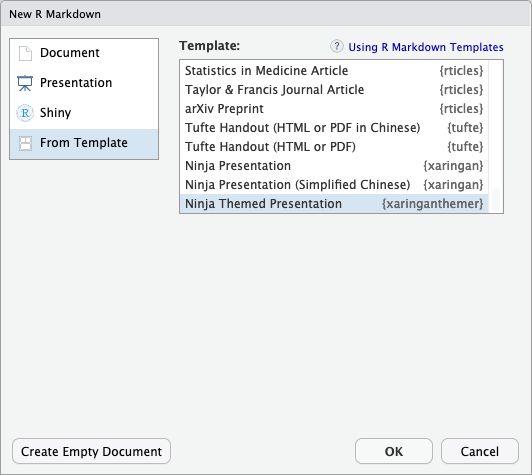
Task: Choose the Shiny category
Action: tap(84, 113)
